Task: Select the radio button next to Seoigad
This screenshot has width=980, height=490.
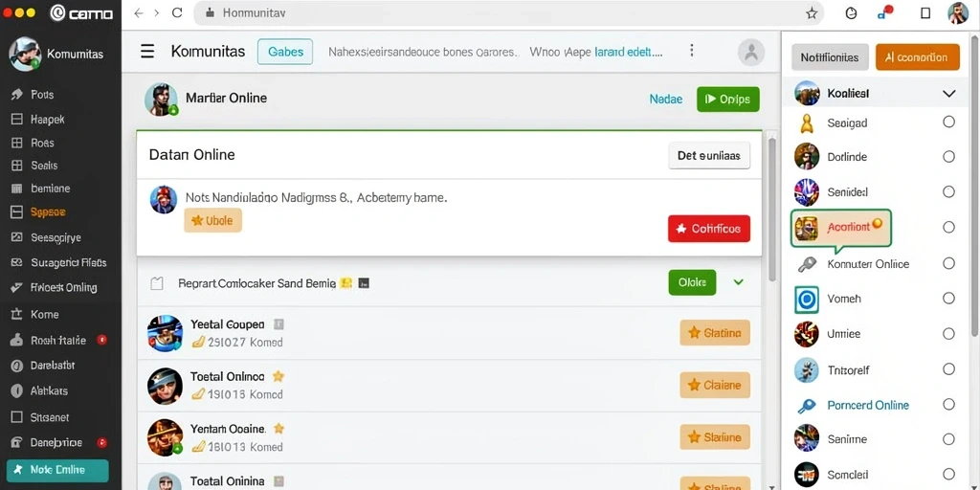Action: 948,122
